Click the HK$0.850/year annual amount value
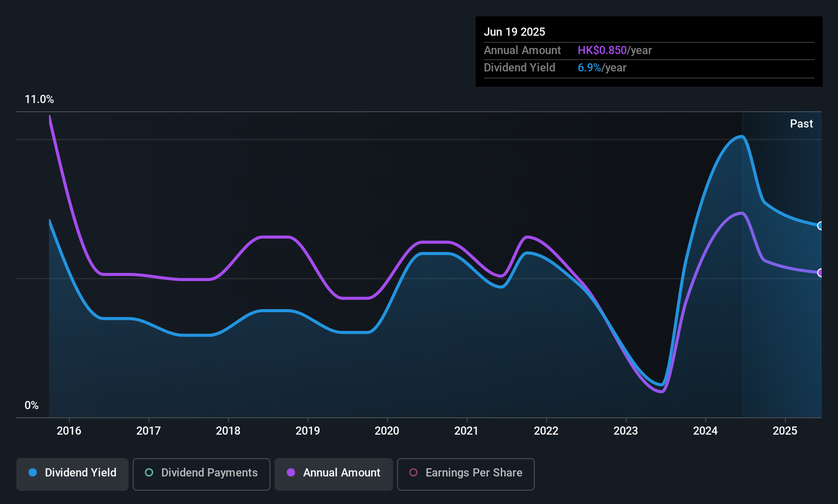 [x=614, y=51]
